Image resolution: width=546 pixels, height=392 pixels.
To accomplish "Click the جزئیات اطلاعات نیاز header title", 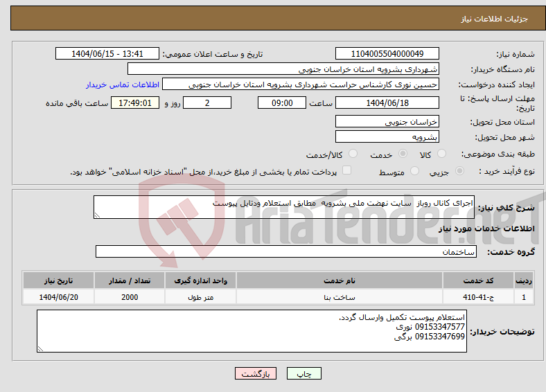I will click(495, 19).
